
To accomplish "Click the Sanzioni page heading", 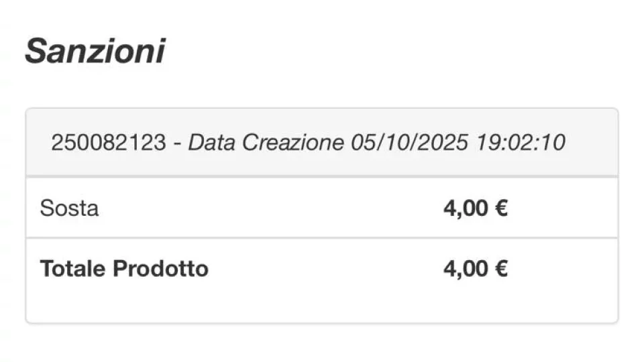I will 95,52.
